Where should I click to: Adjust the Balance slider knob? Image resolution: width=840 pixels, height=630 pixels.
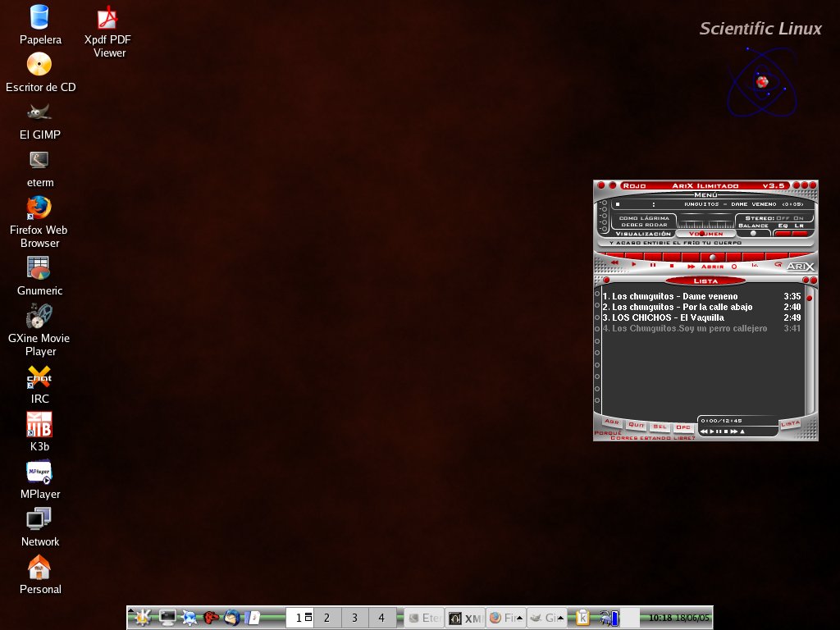(x=754, y=234)
